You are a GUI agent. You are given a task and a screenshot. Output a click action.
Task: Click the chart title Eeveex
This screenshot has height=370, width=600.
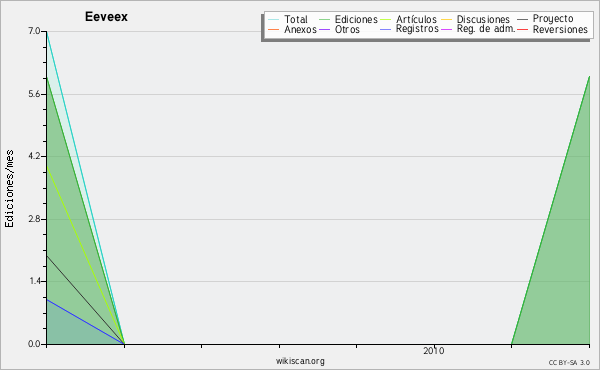tap(106, 17)
